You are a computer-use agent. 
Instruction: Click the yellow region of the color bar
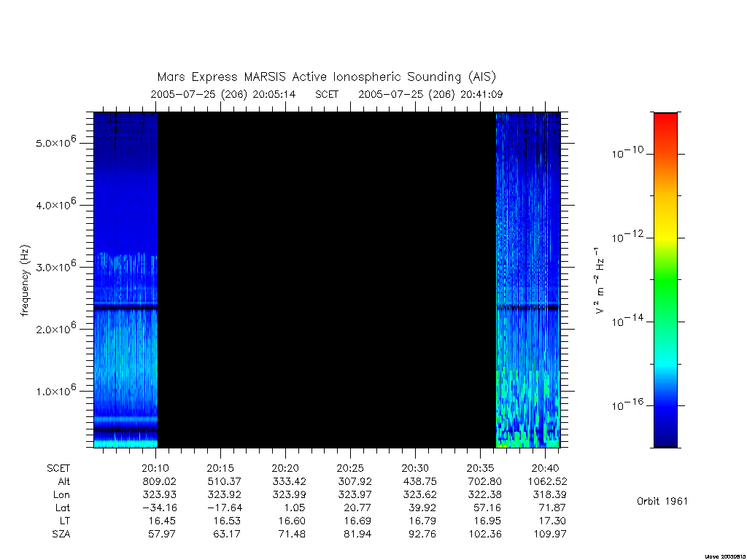pos(665,224)
